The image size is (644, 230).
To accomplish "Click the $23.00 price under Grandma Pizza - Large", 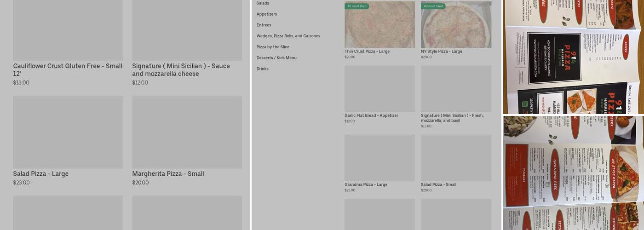I will click(x=350, y=190).
